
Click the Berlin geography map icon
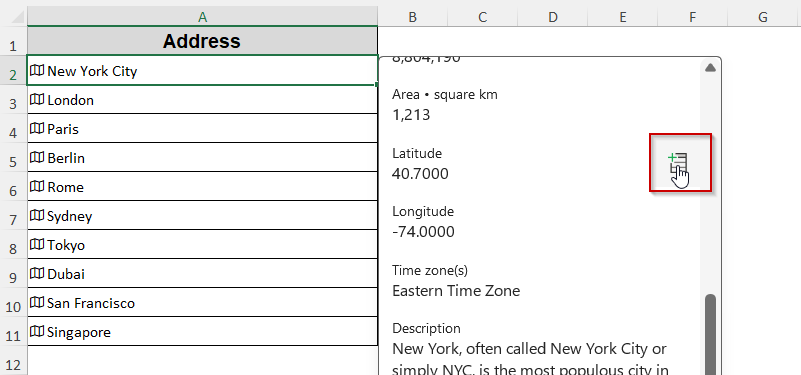point(37,157)
